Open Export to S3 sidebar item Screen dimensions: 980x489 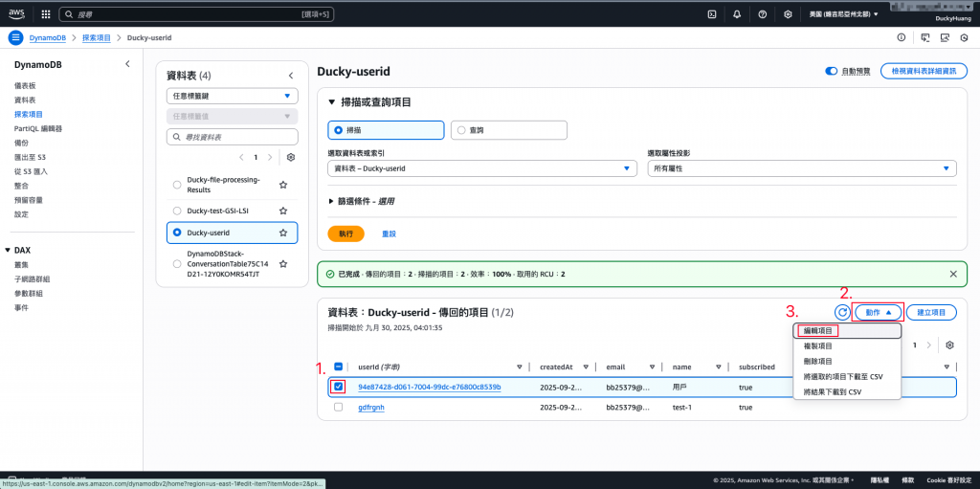click(x=31, y=158)
